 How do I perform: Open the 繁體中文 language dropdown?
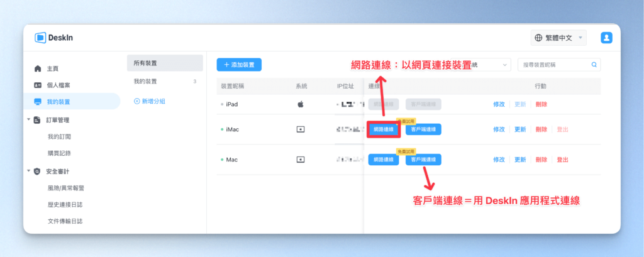pyautogui.click(x=558, y=38)
